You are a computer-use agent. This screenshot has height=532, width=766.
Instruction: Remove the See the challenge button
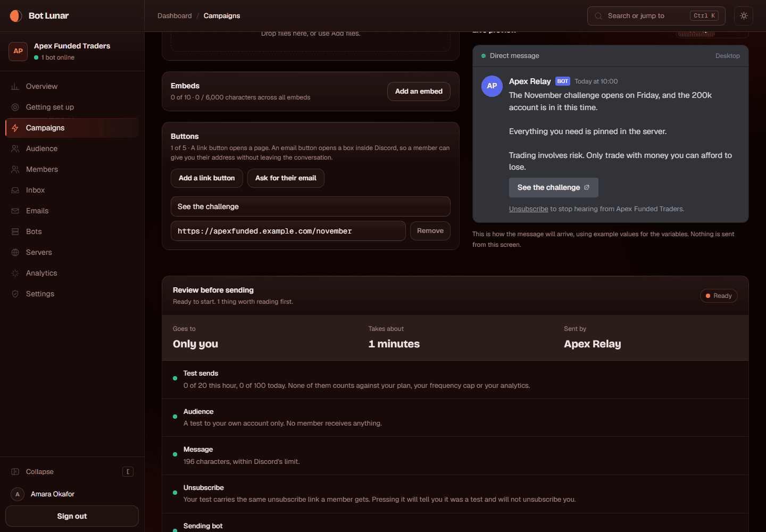[430, 231]
